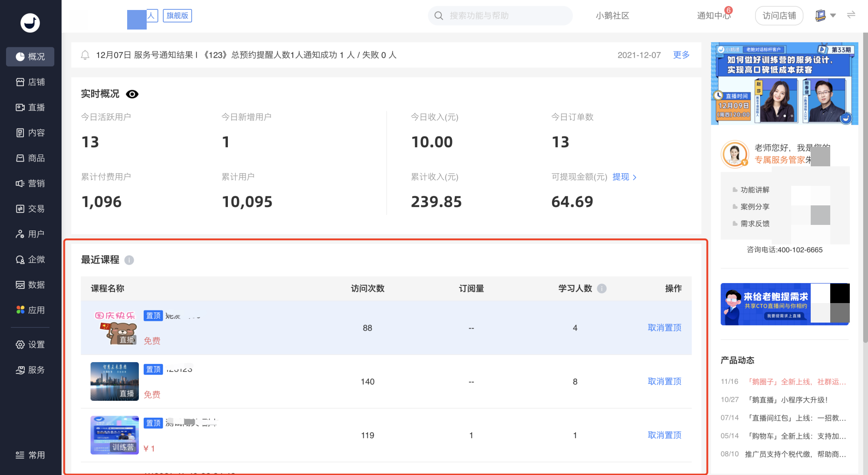Click 更多 to see more notices

point(681,55)
